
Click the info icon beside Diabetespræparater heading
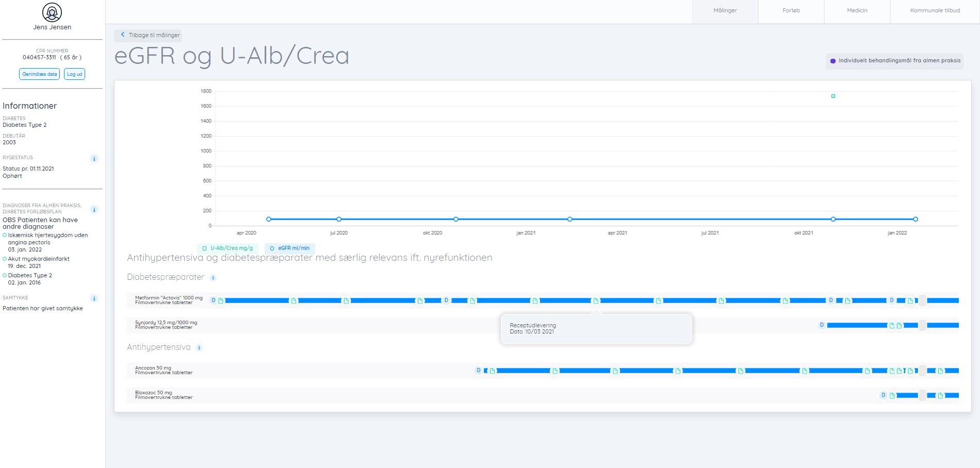tap(213, 278)
